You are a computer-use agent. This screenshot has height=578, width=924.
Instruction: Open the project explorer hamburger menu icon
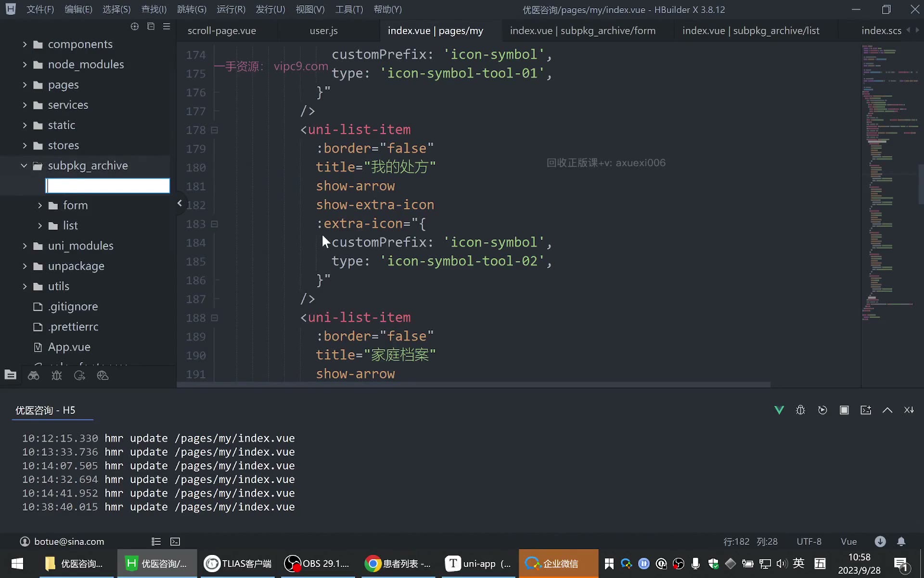(167, 26)
